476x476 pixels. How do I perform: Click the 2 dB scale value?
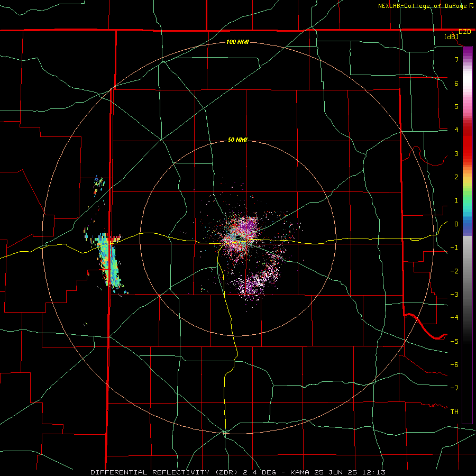tap(456, 177)
